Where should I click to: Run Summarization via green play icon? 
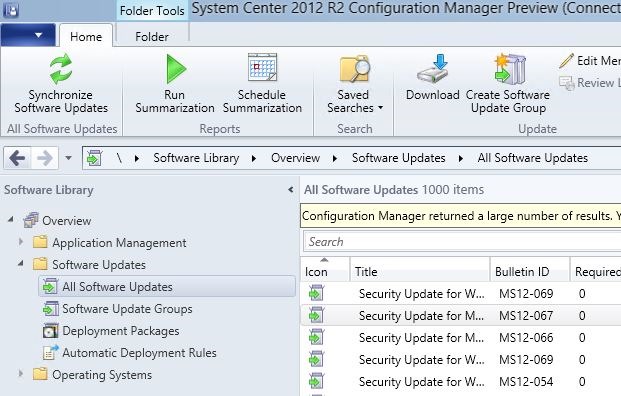175,69
